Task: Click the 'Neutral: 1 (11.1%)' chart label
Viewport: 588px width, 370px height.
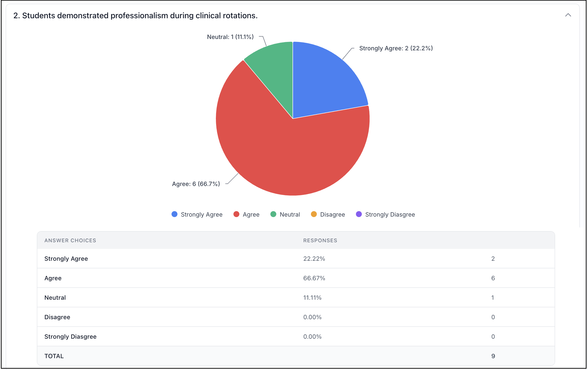Action: pyautogui.click(x=230, y=37)
